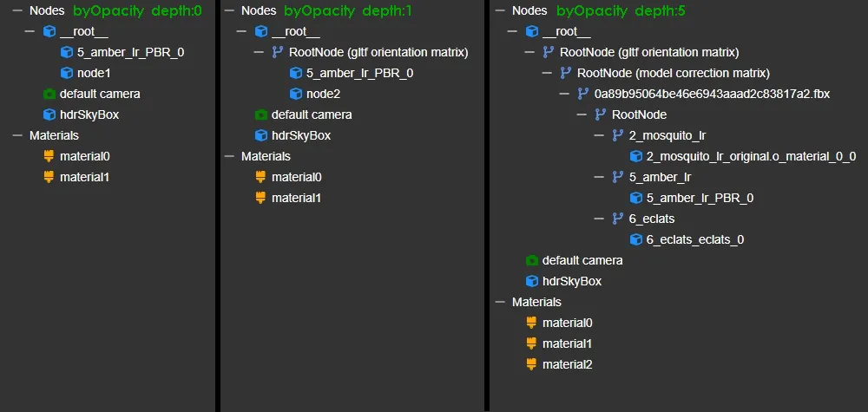868x412 pixels.
Task: Click the green default camera icon in depth:5 panel
Action: click(x=531, y=260)
